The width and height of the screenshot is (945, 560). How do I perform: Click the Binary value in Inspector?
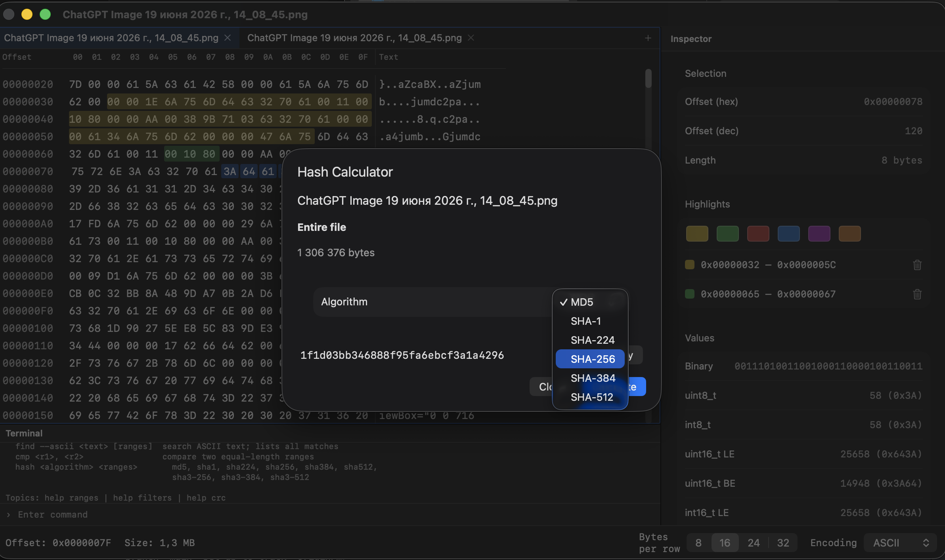828,366
